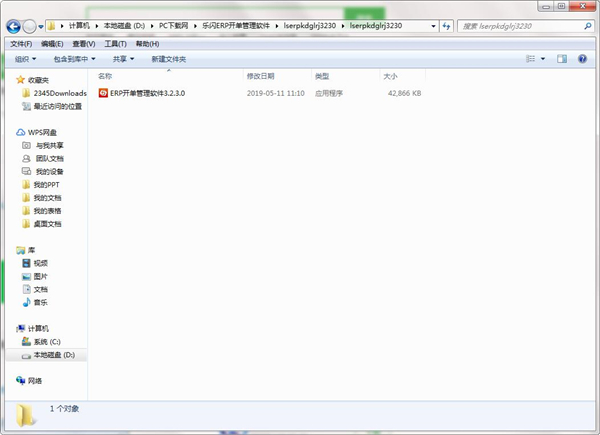Open the 工具(T) menu
Image resolution: width=600 pixels, height=435 pixels.
115,44
